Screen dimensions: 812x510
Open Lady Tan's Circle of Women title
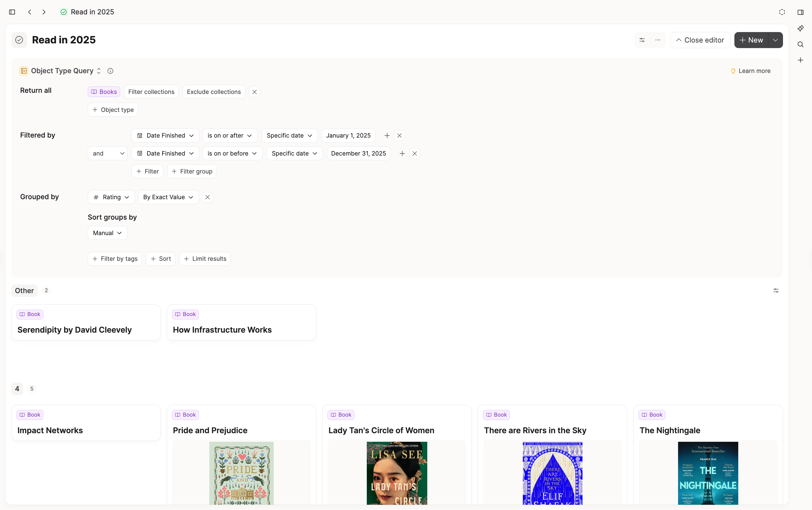pos(381,430)
